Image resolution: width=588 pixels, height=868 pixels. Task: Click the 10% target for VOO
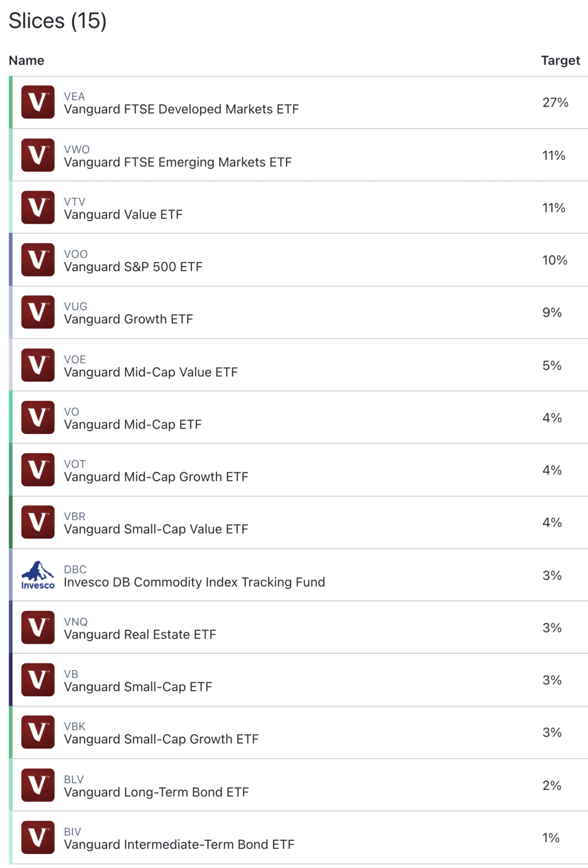[554, 259]
